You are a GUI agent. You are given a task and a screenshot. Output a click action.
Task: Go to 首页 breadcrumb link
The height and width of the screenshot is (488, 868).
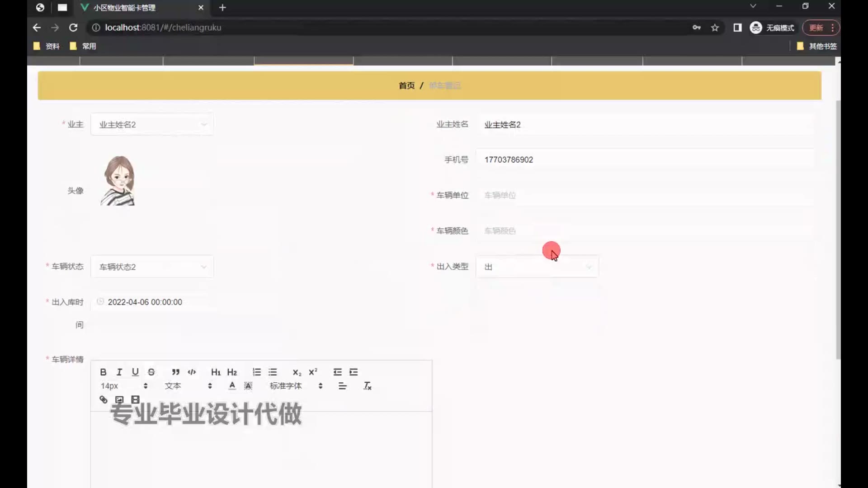click(406, 85)
